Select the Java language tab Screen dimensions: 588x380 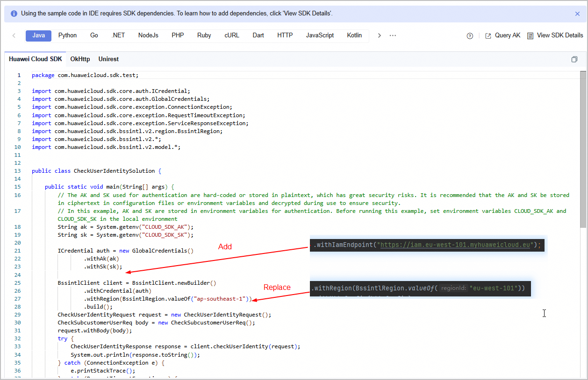[x=38, y=35]
